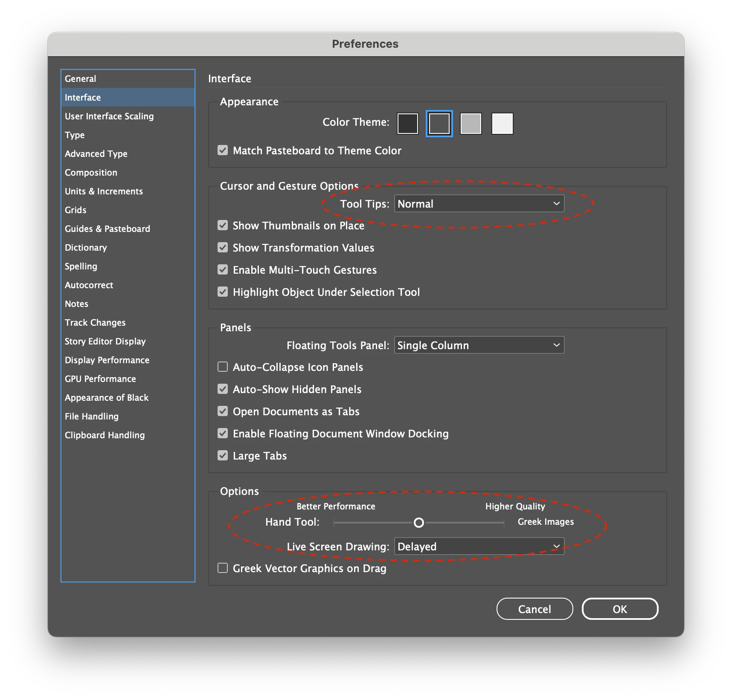Click the OK button
The width and height of the screenshot is (732, 700).
click(620, 609)
